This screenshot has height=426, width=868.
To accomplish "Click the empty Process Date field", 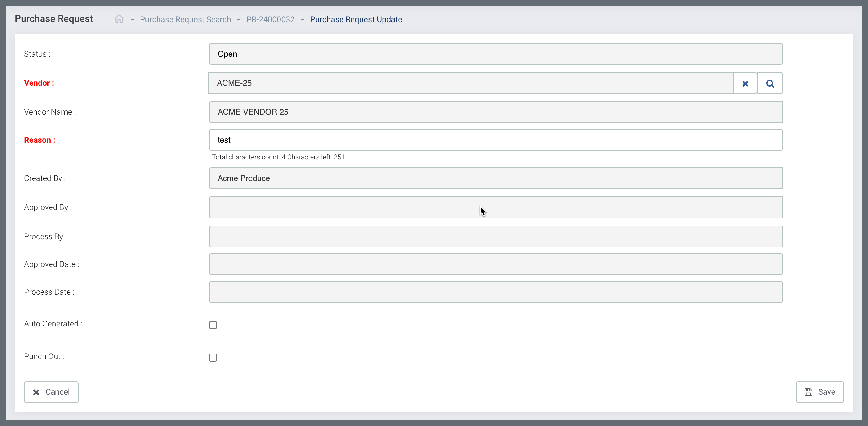I will pyautogui.click(x=495, y=292).
